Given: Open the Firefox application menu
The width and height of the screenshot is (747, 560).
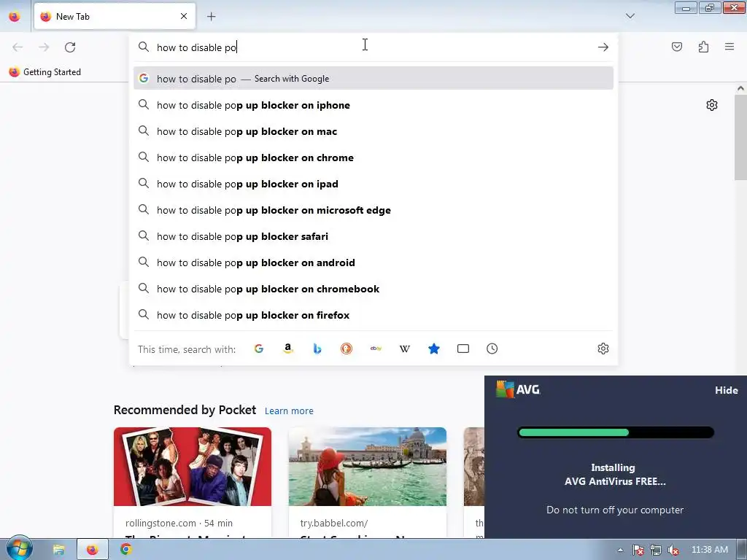Looking at the screenshot, I should 729,47.
